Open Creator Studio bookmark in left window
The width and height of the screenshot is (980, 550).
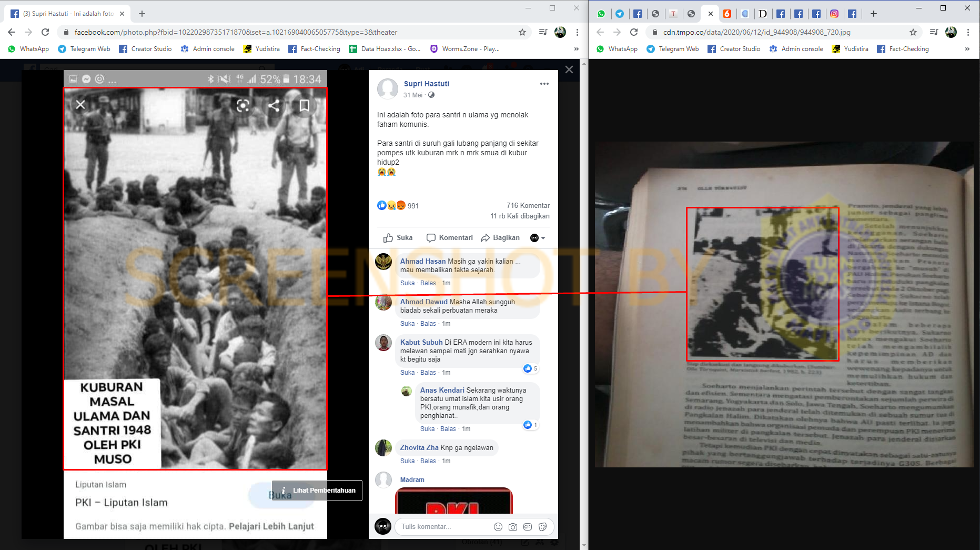[x=145, y=49]
